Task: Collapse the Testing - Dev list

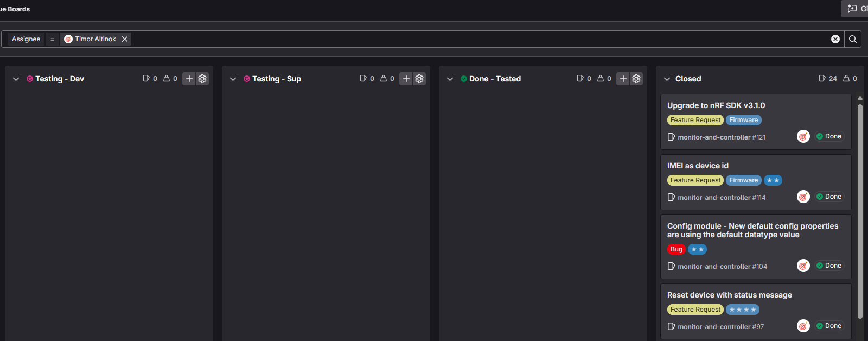Action: pyautogui.click(x=16, y=79)
